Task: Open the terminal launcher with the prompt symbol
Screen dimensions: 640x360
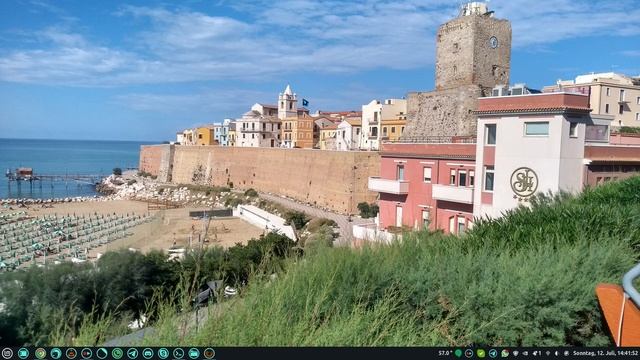Action: pos(178,353)
